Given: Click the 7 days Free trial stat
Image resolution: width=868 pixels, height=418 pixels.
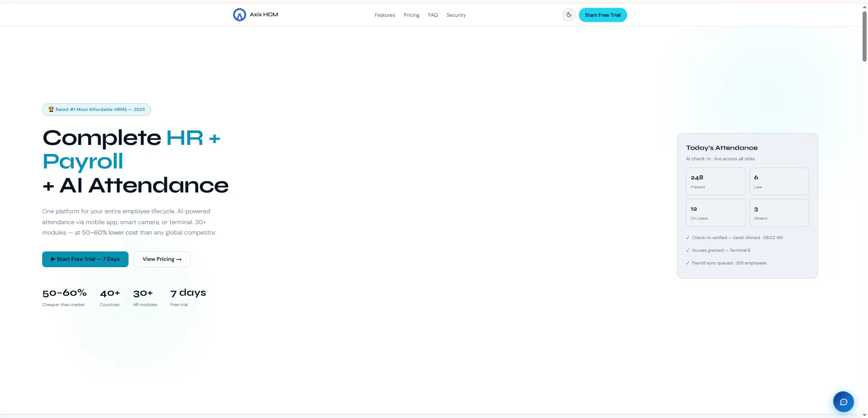Looking at the screenshot, I should 188,298.
